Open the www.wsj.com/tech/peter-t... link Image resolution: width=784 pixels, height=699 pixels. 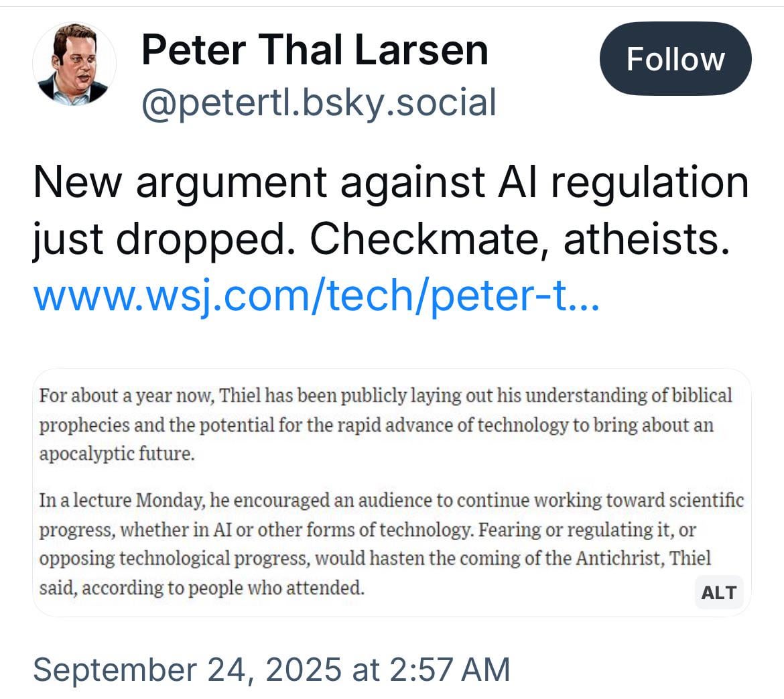pyautogui.click(x=316, y=296)
